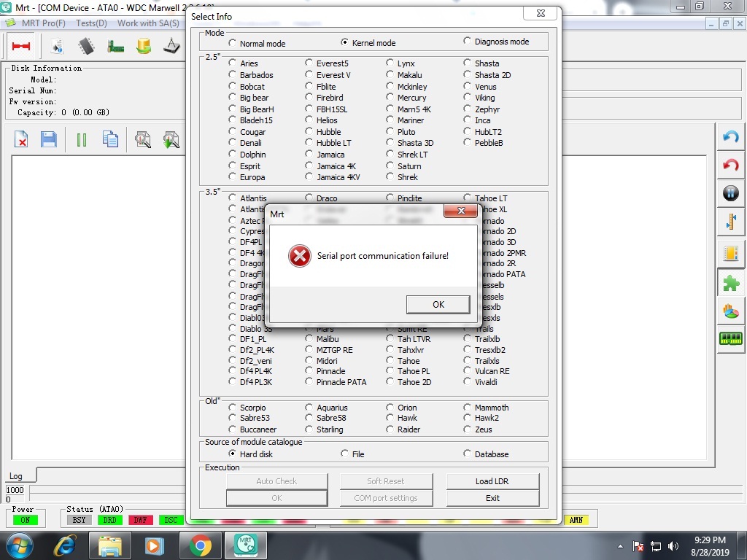Click the green circuit board toolbar icon

115,47
